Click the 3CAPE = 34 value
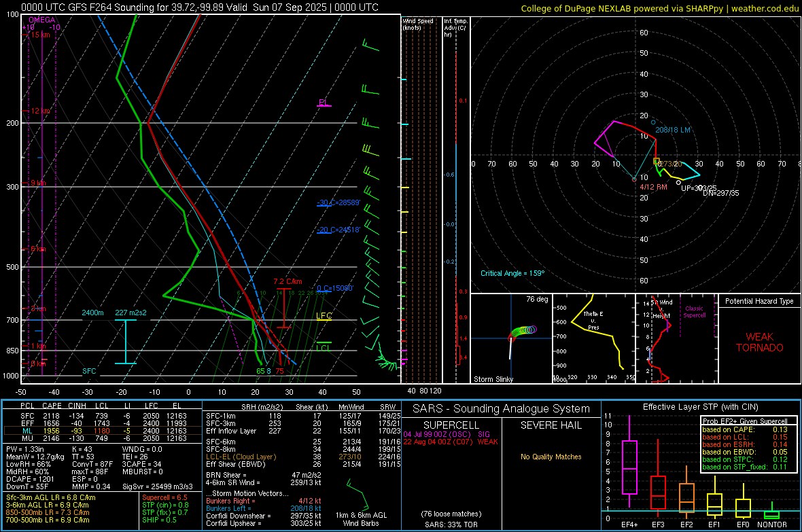 (141, 465)
